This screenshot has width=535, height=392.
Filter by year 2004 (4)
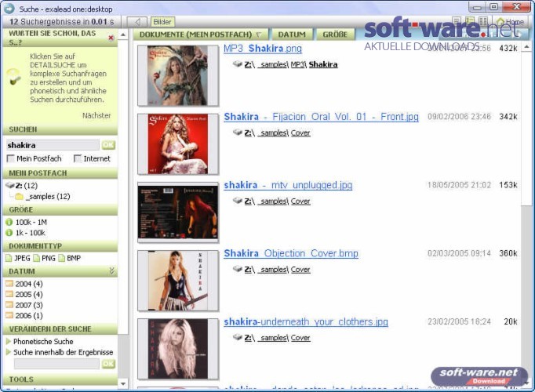click(x=24, y=284)
